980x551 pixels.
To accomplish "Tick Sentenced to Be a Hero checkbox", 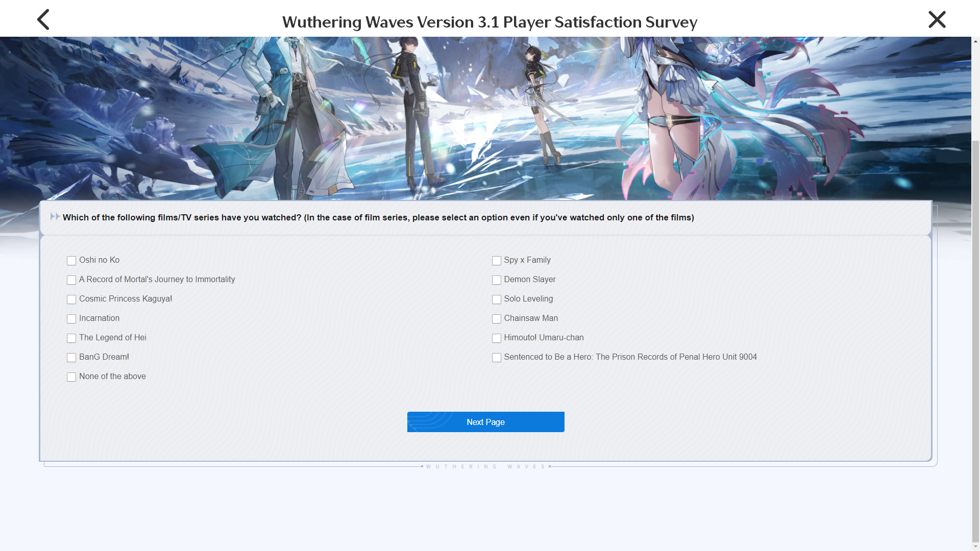I will coord(496,358).
